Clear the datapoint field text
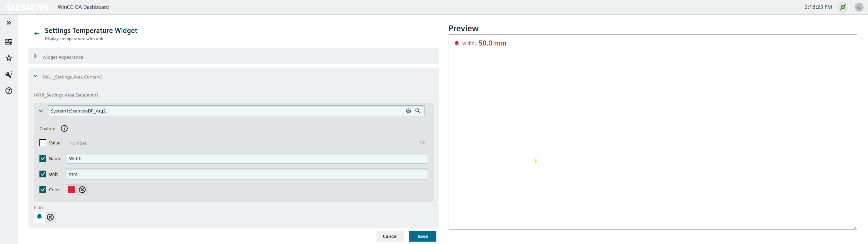The width and height of the screenshot is (868, 244). point(408,111)
